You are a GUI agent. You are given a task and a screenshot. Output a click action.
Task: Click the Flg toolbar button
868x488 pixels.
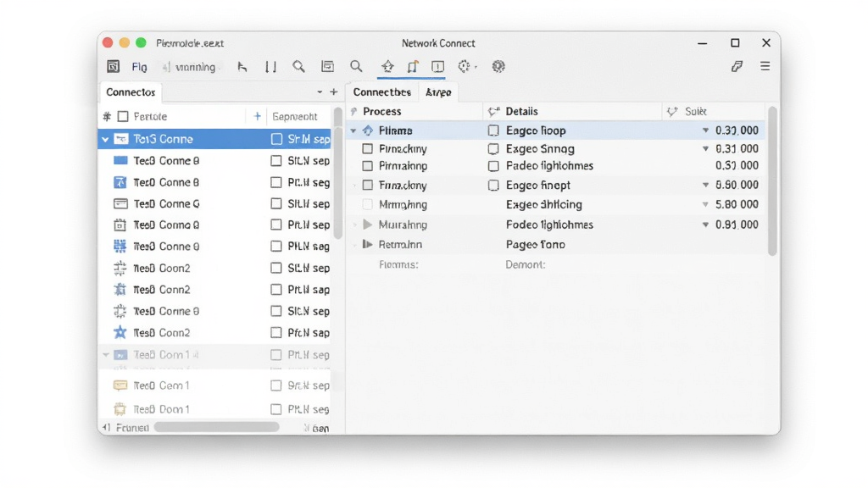point(140,67)
